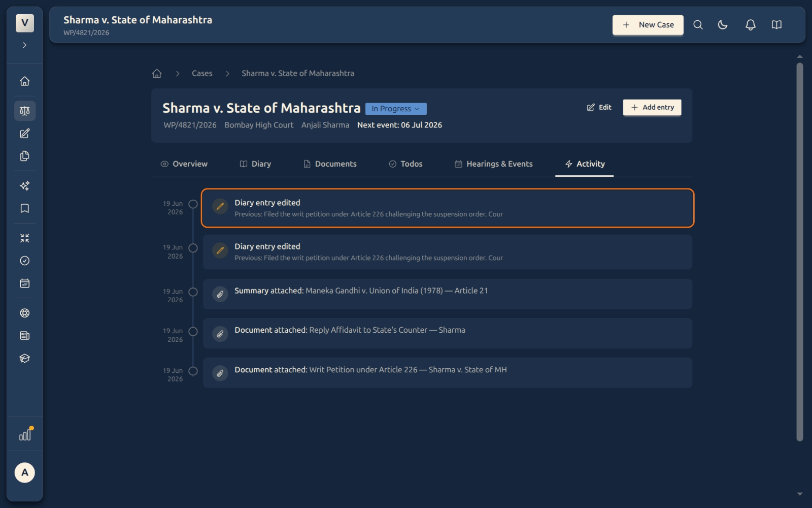Open the highlighted first Diary entry edited activity

click(x=448, y=208)
